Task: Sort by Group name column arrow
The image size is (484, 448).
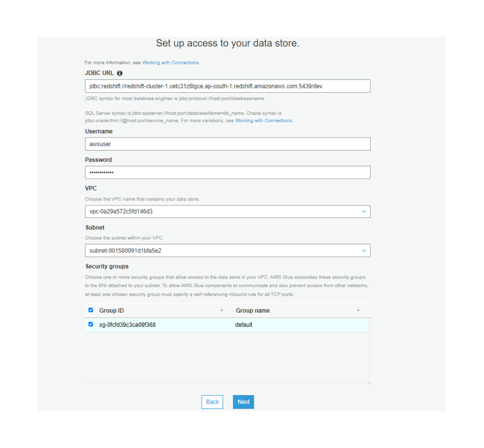Action: 358,310
